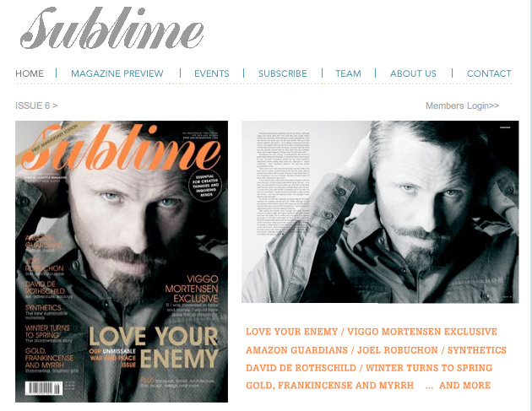Select VIGGO MORTENSEN EXCLUSIVE text link
Viewport: 532px width, 411px height.
[422, 332]
